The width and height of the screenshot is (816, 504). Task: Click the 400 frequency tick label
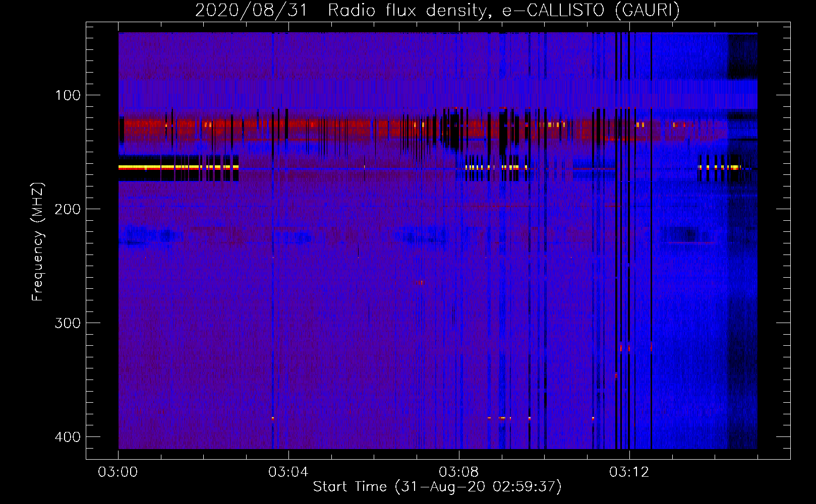68,437
